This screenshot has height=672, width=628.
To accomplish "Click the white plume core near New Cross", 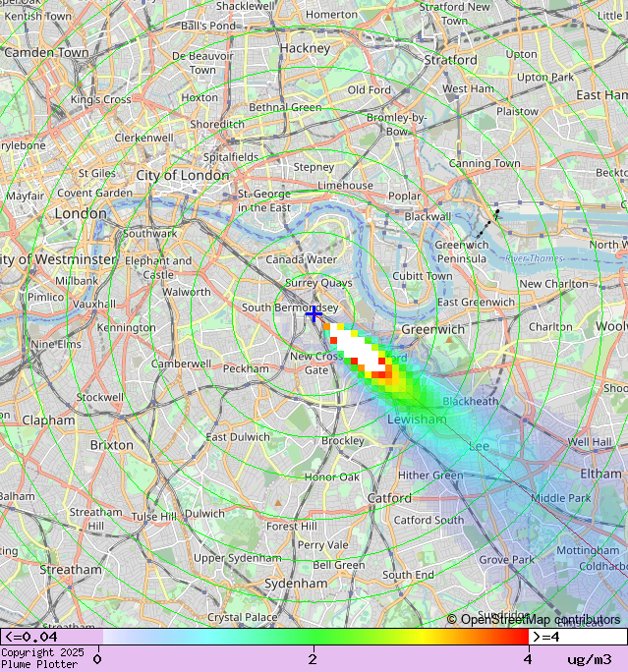I will click(361, 350).
